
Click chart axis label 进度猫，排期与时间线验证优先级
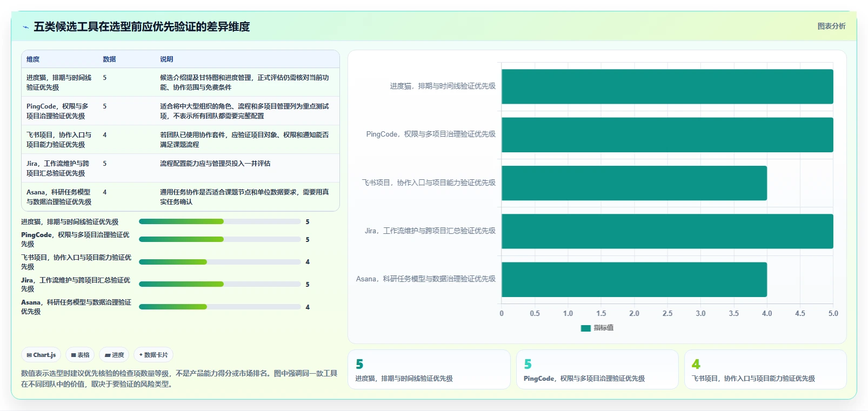[443, 86]
